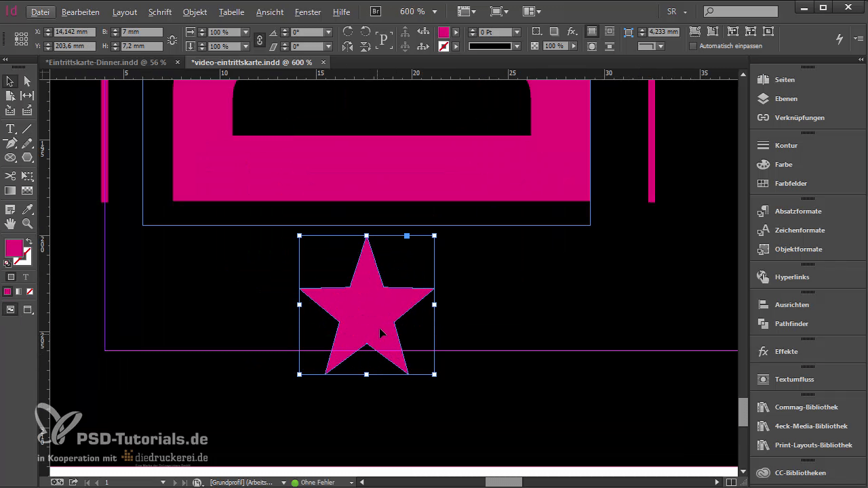Click the magenta fill swatch in toolbox
This screenshot has height=488, width=868.
[x=14, y=248]
